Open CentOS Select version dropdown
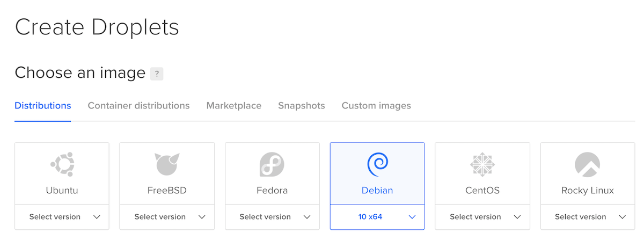The height and width of the screenshot is (247, 644). click(x=482, y=217)
